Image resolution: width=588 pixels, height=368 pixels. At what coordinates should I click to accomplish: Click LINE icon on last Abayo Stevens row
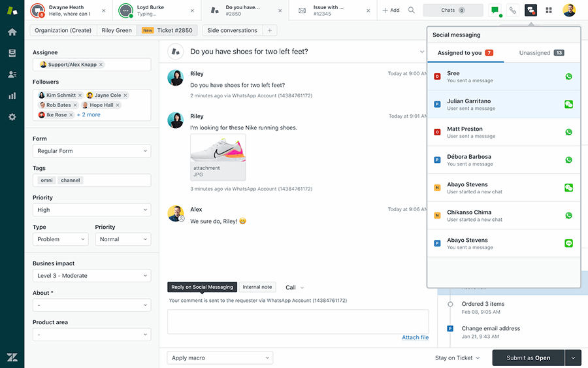click(x=568, y=243)
